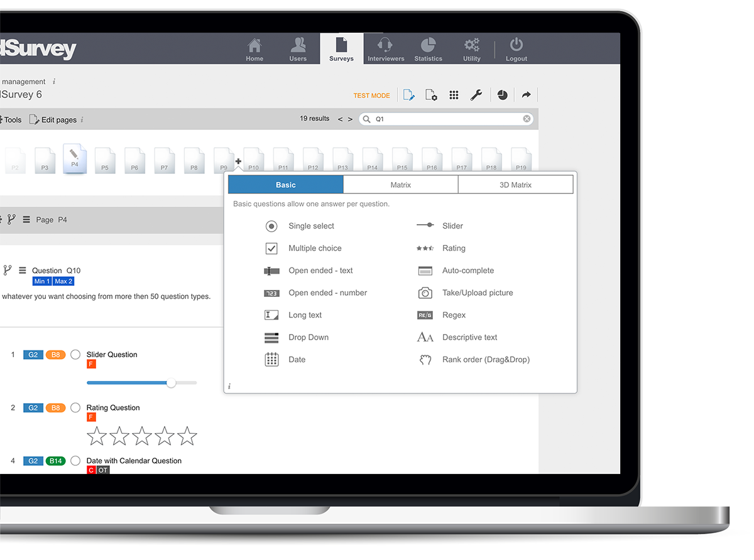754x560 pixels.
Task: Click the fifth star in Rating Question
Action: point(187,436)
